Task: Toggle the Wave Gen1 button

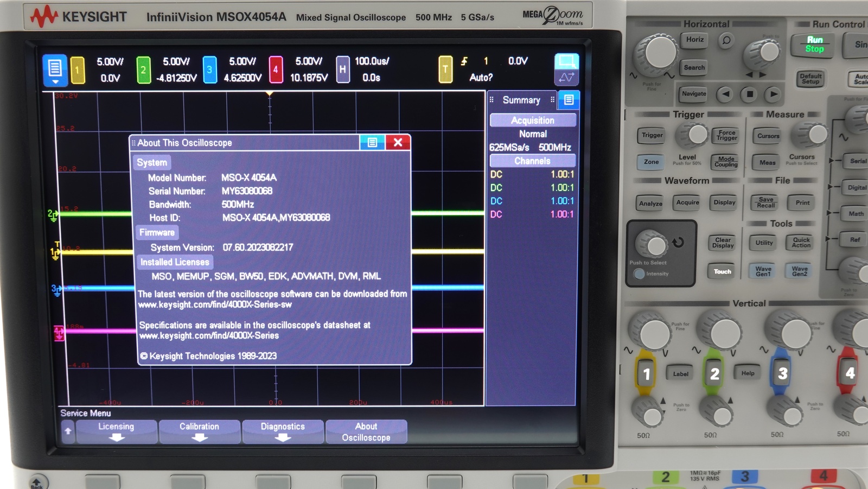Action: (763, 271)
